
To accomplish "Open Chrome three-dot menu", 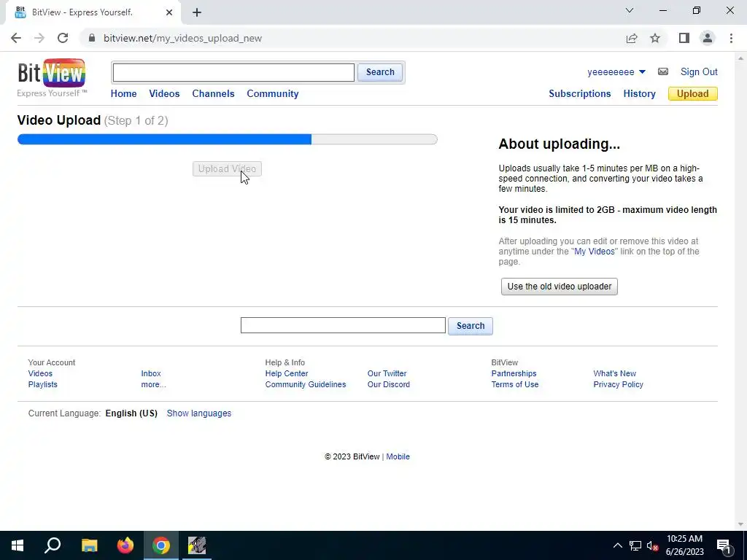I will (x=731, y=38).
